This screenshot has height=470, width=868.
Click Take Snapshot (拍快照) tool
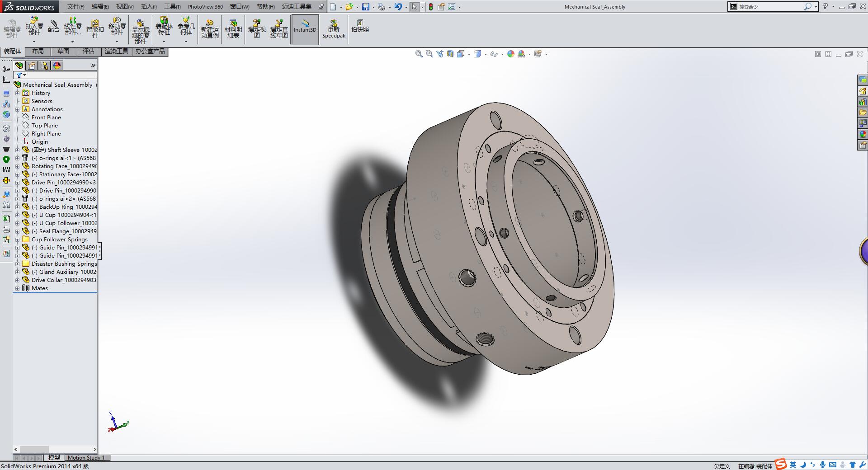(x=360, y=26)
